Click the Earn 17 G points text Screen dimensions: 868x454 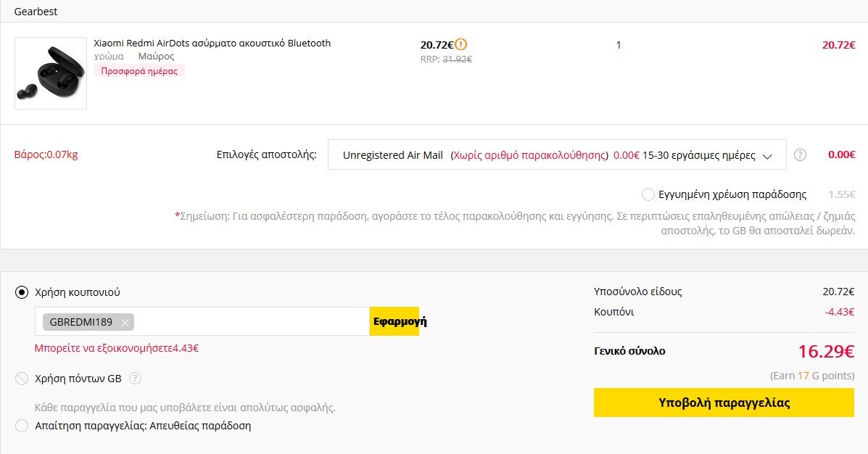(811, 376)
